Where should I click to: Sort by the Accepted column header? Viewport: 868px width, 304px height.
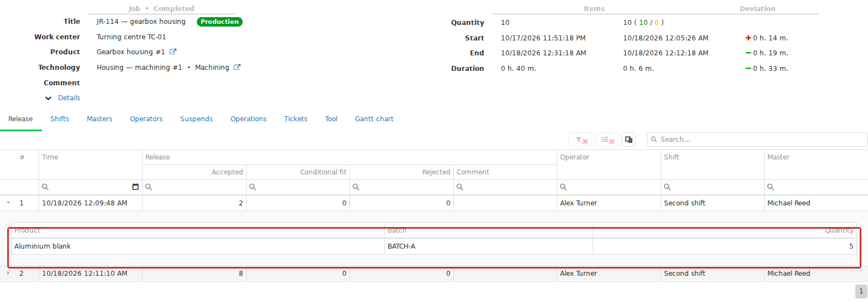[x=194, y=172]
